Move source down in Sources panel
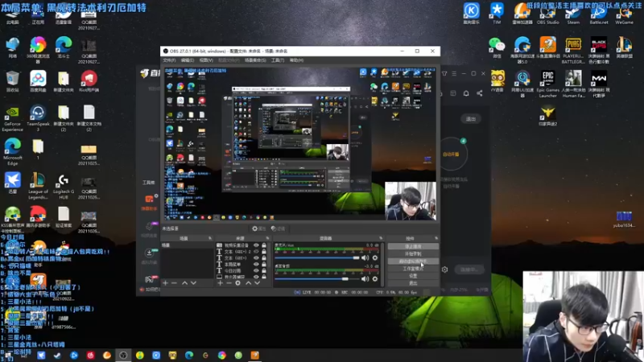The image size is (644, 362). coord(257,283)
